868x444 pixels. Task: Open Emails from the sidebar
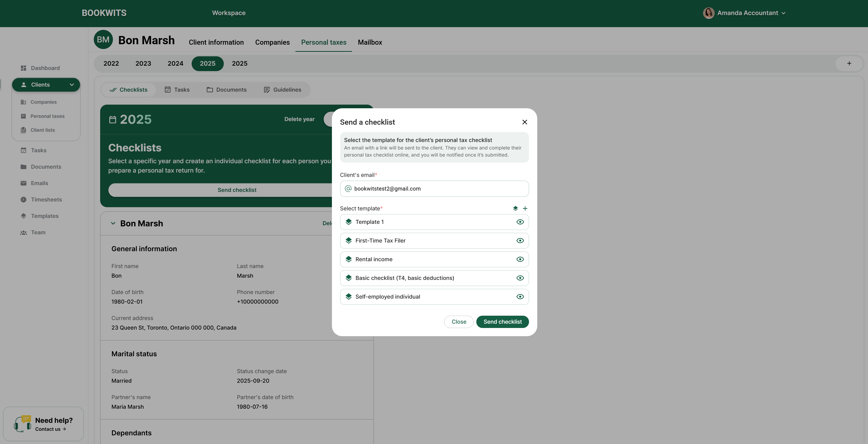39,183
